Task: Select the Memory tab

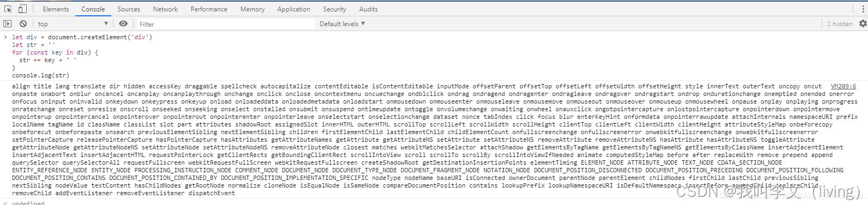Action: point(252,9)
